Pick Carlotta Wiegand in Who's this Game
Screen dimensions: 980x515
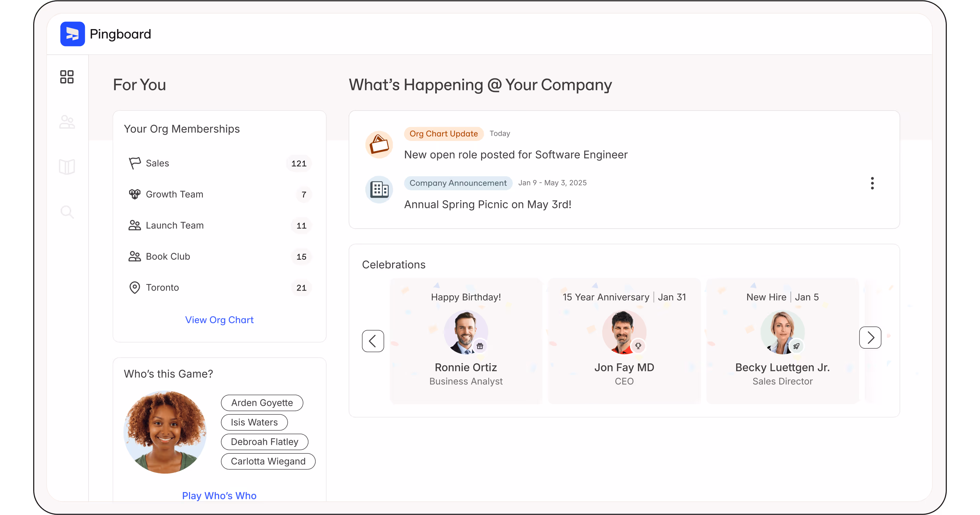tap(268, 461)
